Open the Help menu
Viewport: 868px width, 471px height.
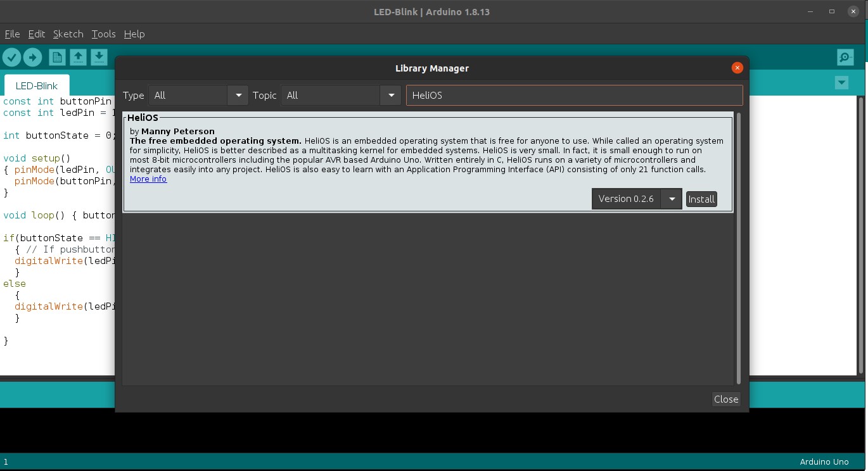click(134, 34)
